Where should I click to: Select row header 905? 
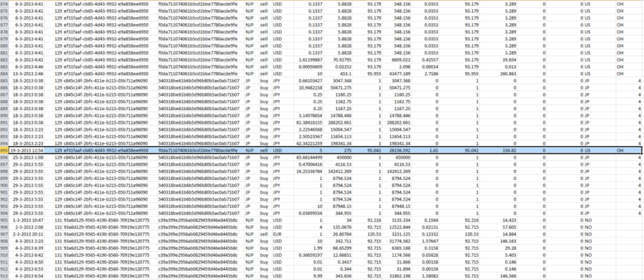click(x=4, y=221)
